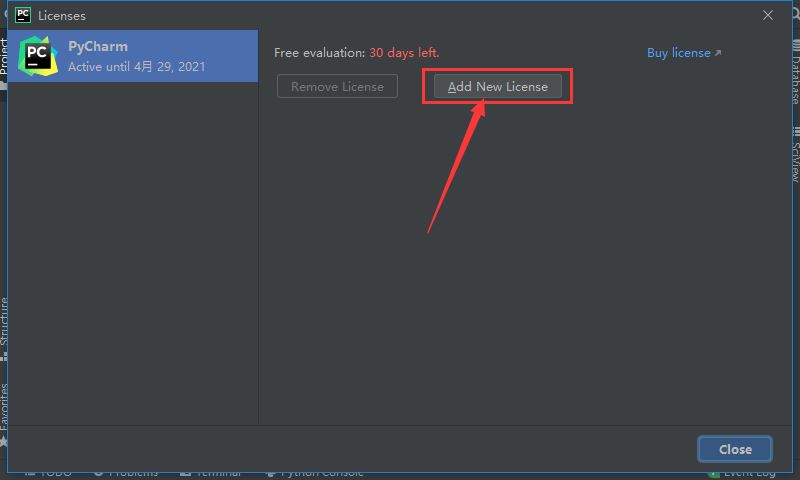Click the PyCharm logo icon in list
The image size is (800, 480).
pyautogui.click(x=38, y=56)
